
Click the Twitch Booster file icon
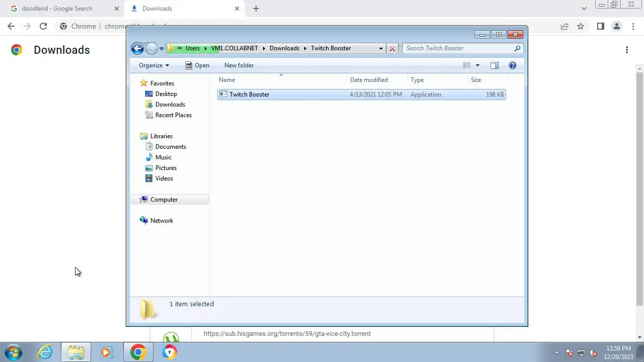223,94
